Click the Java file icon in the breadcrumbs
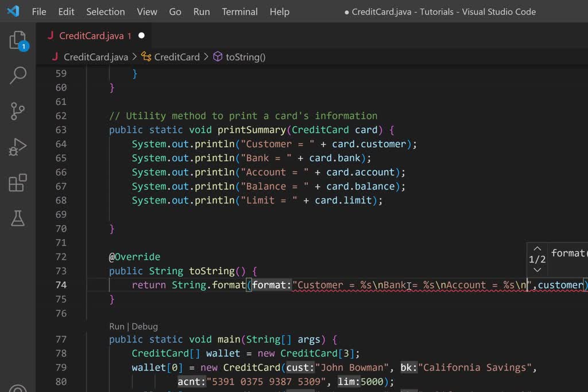The height and width of the screenshot is (392, 588). (x=56, y=57)
